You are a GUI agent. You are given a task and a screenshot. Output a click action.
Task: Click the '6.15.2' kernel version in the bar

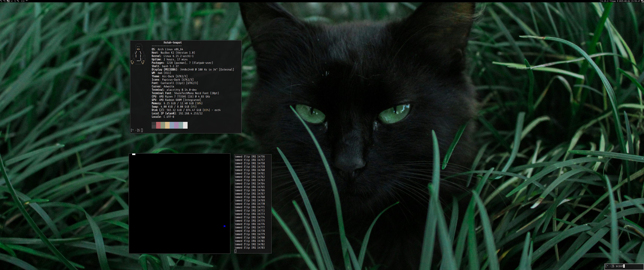click(605, 1)
